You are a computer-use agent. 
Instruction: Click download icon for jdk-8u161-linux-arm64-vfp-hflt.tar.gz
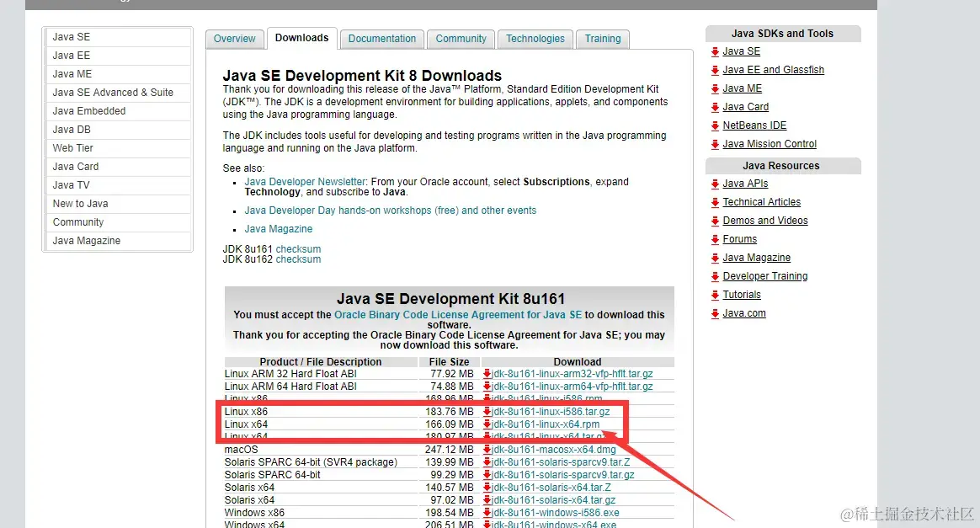coord(487,387)
